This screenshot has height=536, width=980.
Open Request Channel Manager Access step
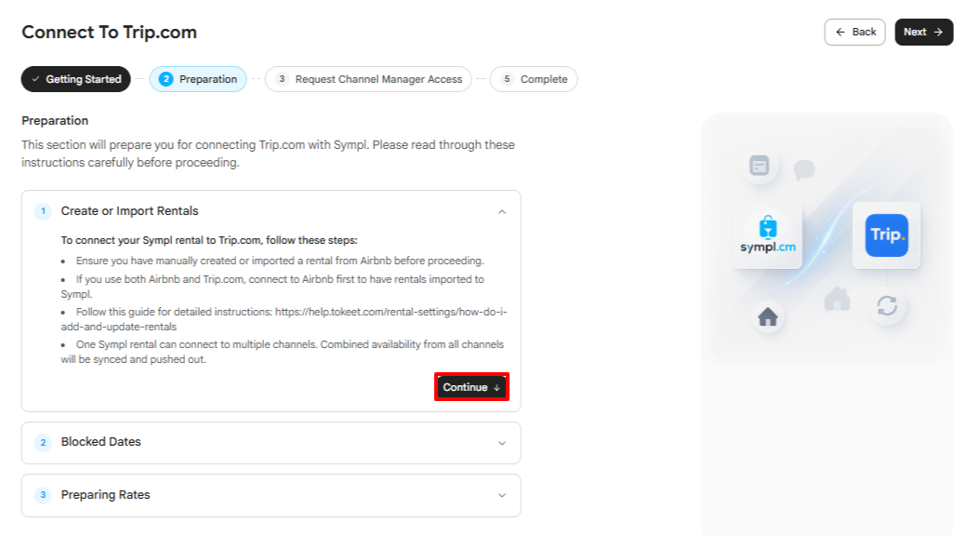tap(368, 79)
